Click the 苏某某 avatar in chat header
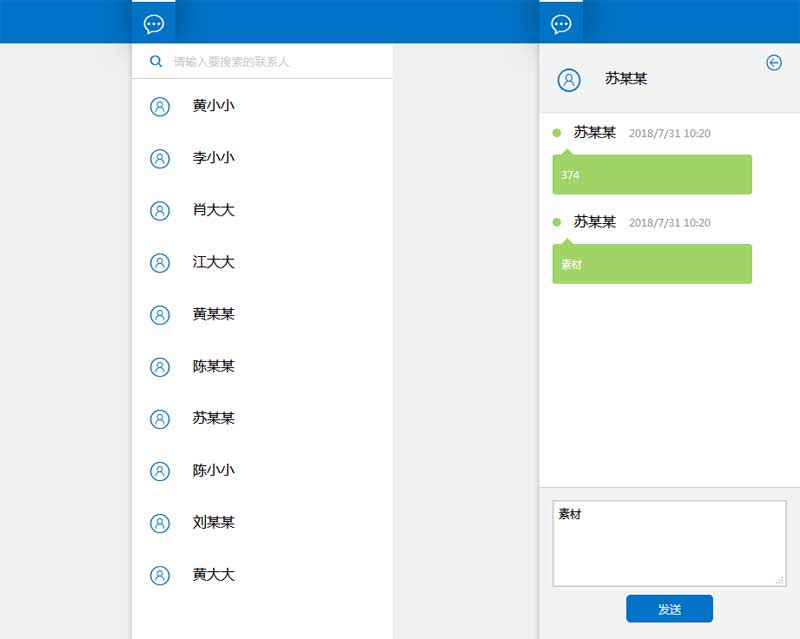 [569, 80]
